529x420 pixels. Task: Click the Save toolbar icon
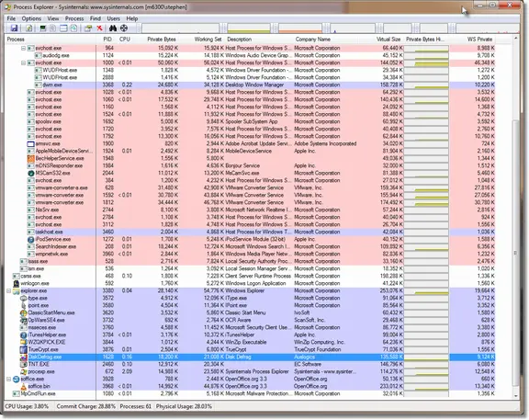(14, 28)
